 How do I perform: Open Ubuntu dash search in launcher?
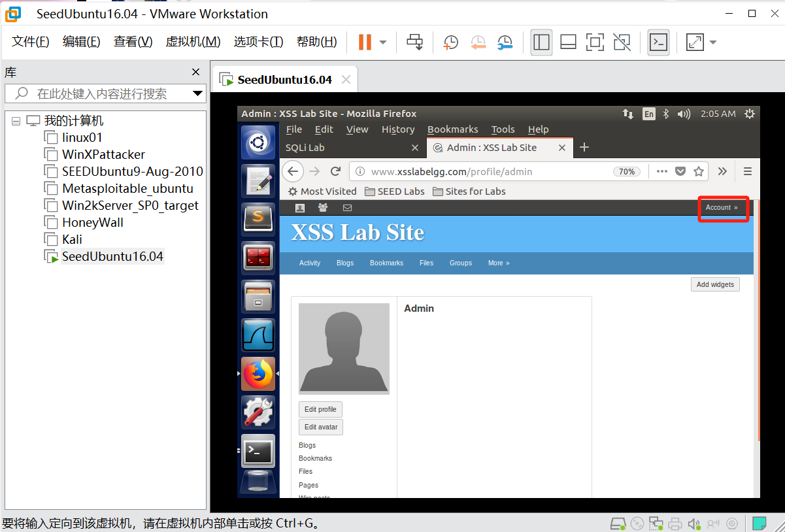click(258, 142)
